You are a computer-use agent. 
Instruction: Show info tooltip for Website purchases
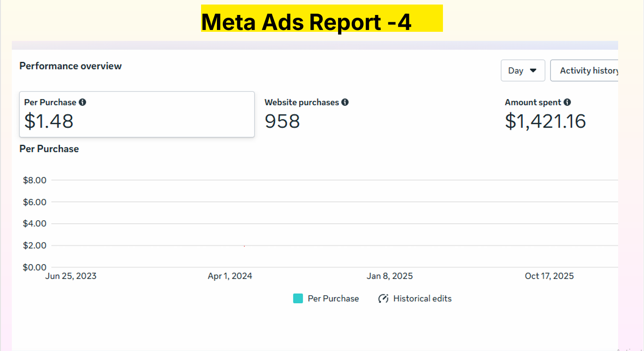345,102
